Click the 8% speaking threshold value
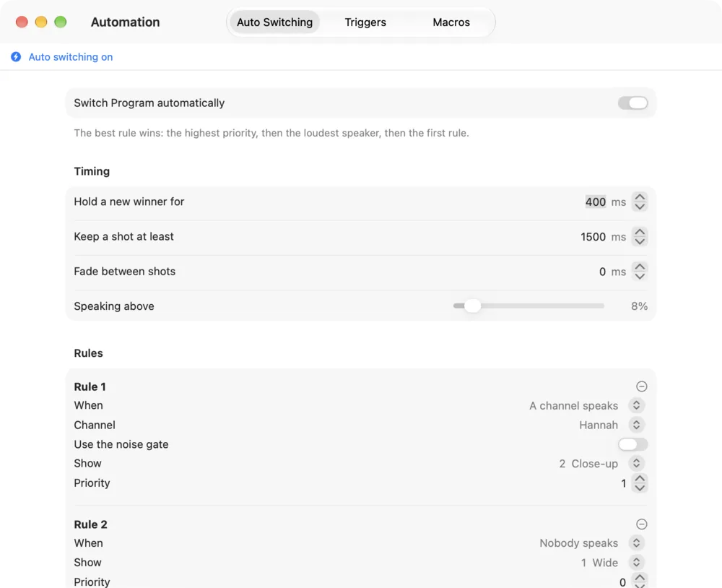722x588 pixels. 639,306
